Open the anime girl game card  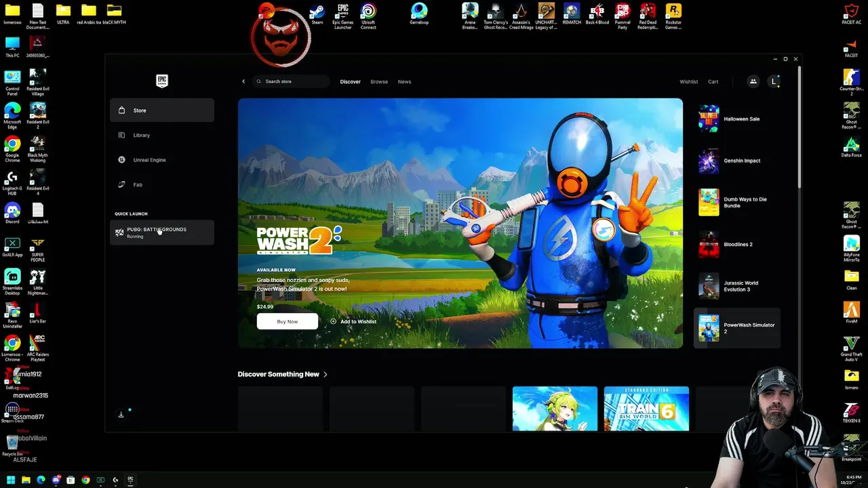[x=555, y=409]
